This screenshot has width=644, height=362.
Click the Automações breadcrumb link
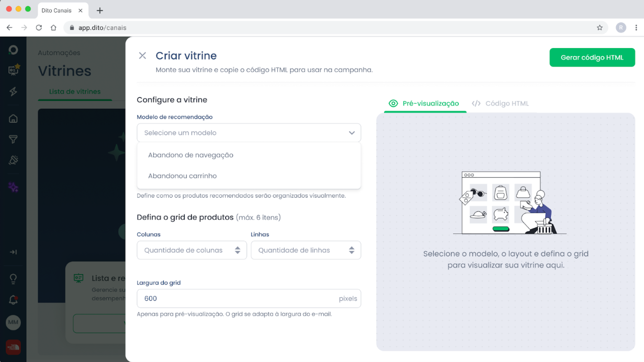click(x=59, y=53)
